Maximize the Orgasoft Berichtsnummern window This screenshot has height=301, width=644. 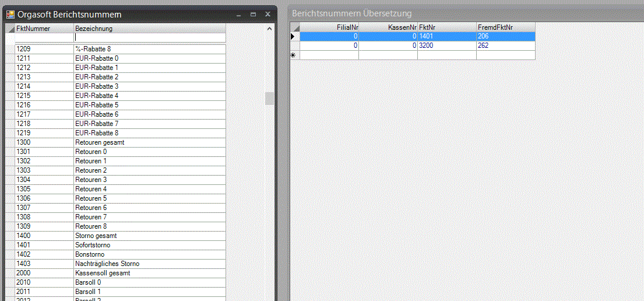tap(253, 14)
